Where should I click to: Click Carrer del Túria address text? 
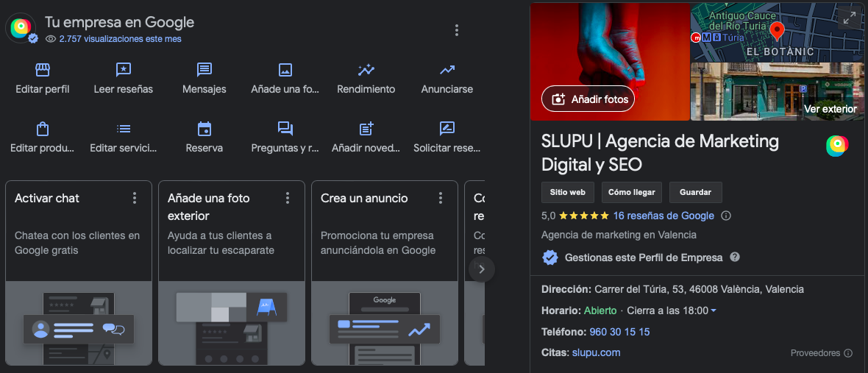[x=699, y=289]
